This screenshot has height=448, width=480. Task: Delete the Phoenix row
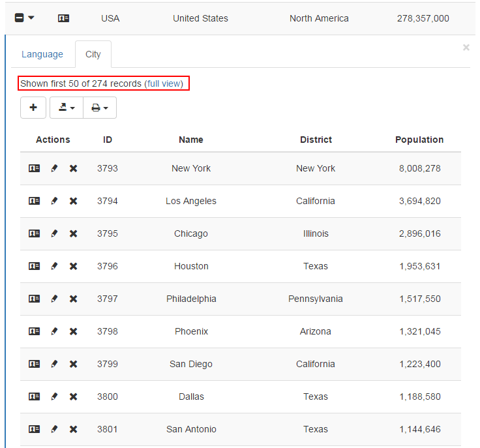tap(74, 331)
